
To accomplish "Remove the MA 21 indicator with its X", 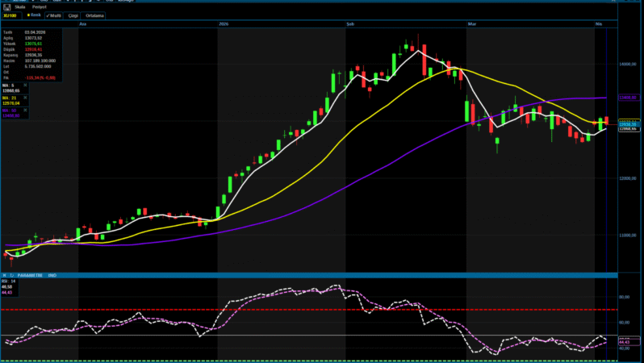I will pos(25,98).
